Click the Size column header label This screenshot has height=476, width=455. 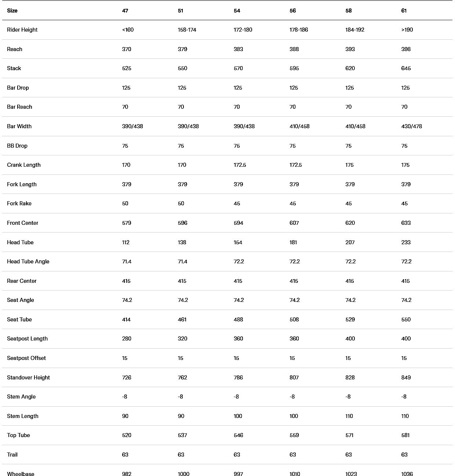point(12,11)
